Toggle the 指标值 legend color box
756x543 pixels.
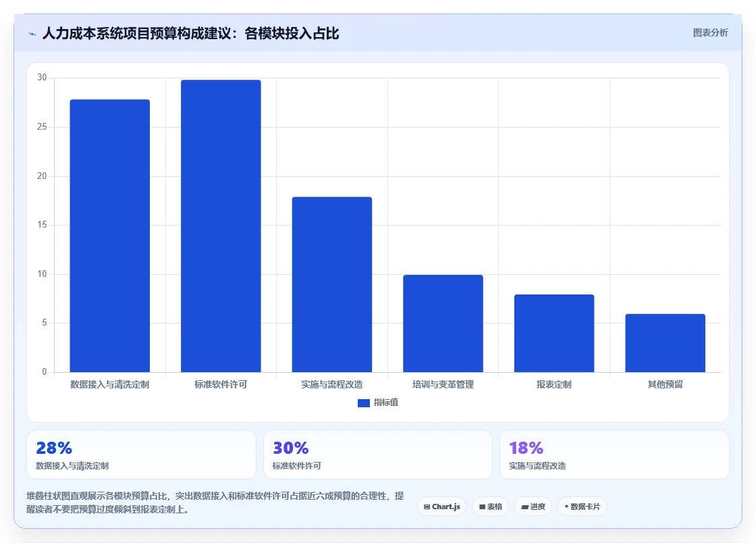[x=364, y=403]
